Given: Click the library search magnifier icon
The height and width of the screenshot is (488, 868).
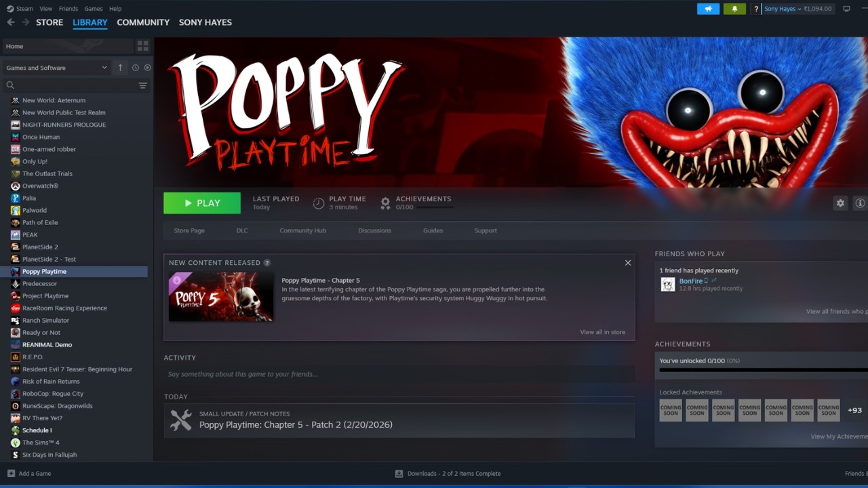Looking at the screenshot, I should [x=10, y=85].
